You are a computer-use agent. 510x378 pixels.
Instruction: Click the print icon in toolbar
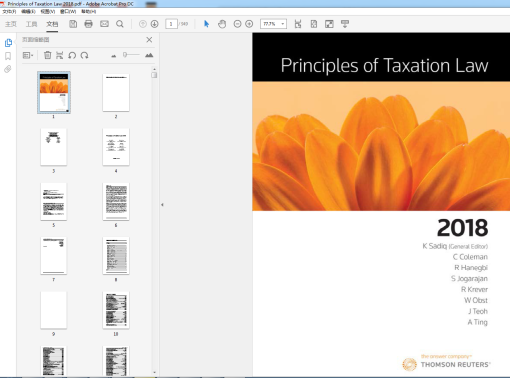coord(88,24)
